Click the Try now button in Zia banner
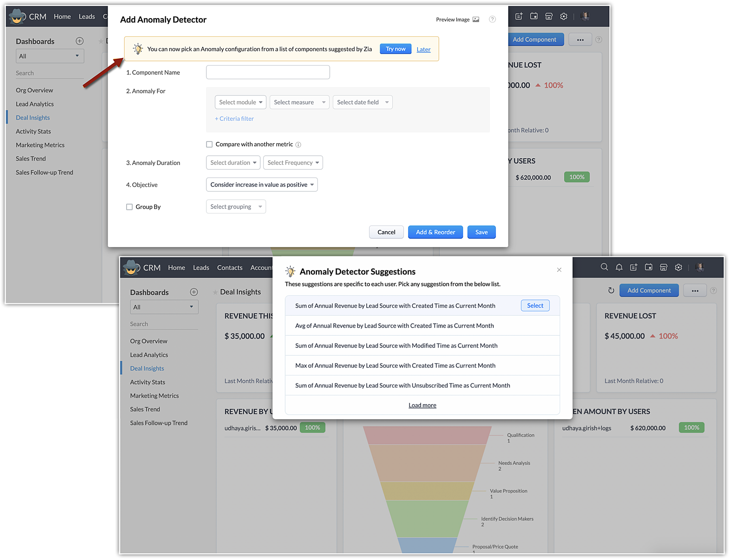The height and width of the screenshot is (560, 730). [395, 49]
